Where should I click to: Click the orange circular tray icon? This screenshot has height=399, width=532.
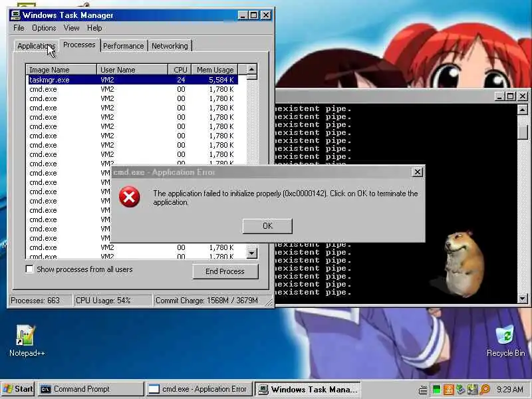click(485, 389)
